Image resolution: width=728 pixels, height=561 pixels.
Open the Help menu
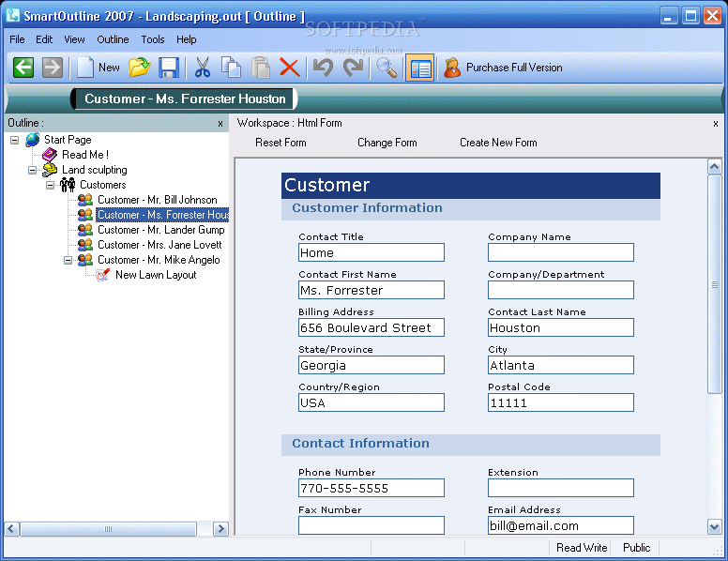click(x=186, y=39)
